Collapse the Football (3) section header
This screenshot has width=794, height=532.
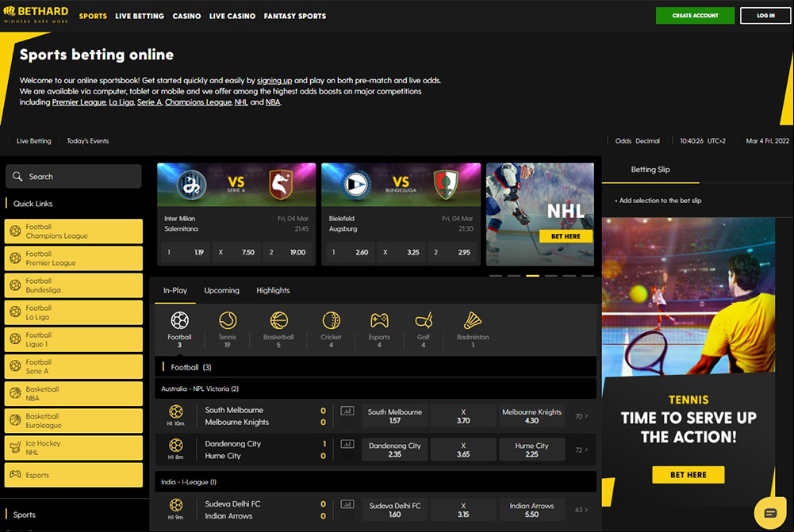pos(375,367)
